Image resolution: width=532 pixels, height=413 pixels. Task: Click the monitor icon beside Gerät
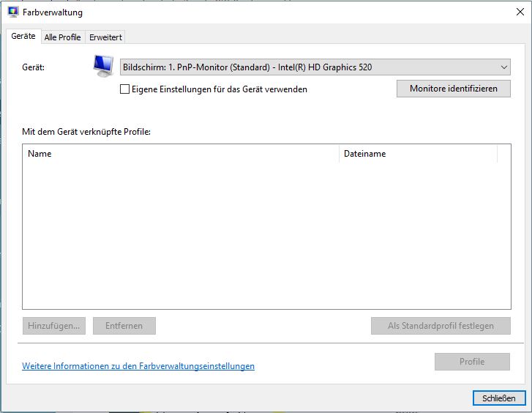[103, 66]
